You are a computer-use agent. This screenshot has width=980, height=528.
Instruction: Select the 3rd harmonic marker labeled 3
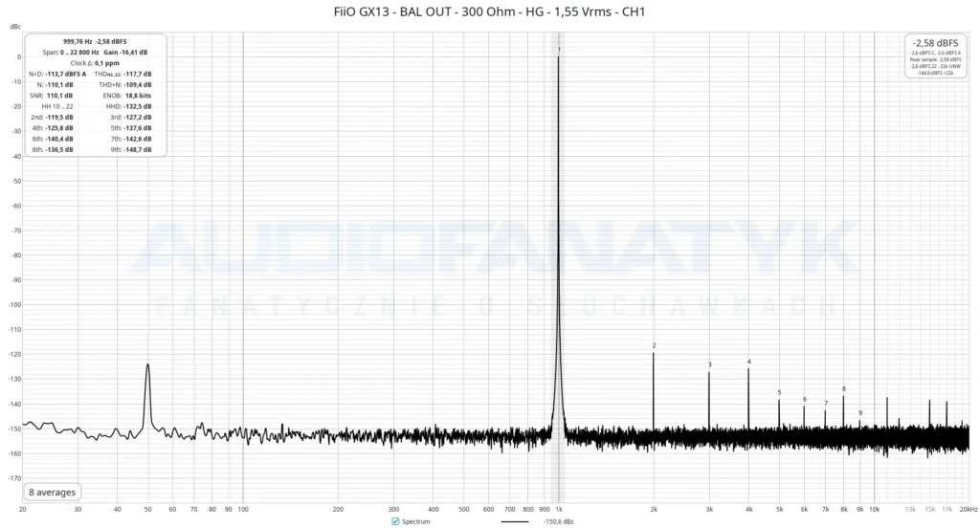[x=709, y=364]
